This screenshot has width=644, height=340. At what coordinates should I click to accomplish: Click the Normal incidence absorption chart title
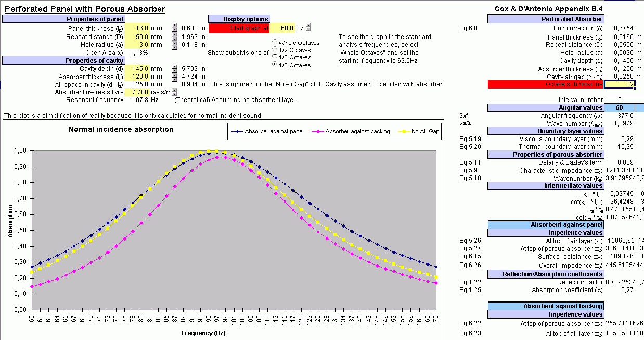(121, 129)
